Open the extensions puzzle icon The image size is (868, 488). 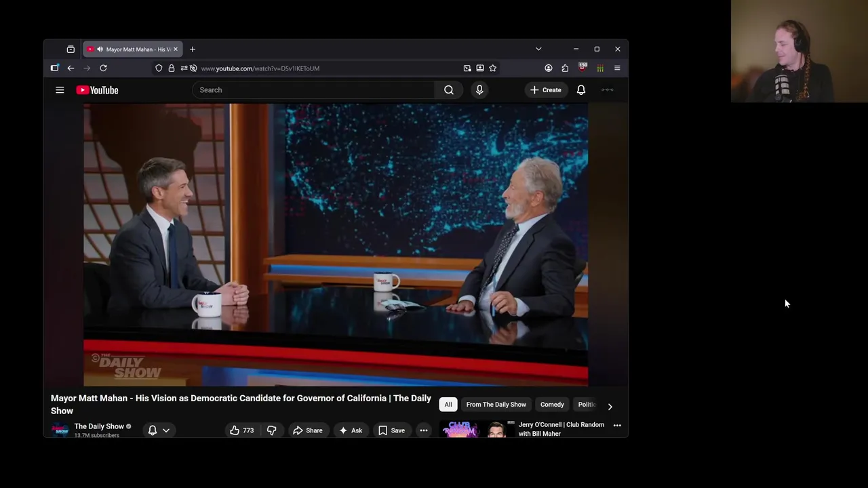click(x=565, y=68)
